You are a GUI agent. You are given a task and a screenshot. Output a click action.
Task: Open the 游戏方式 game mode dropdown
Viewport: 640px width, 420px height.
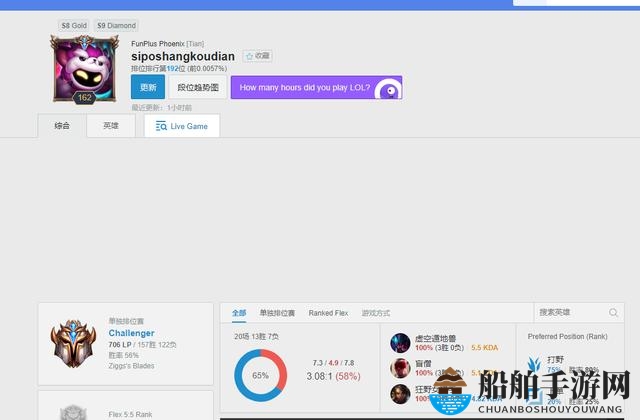point(376,313)
